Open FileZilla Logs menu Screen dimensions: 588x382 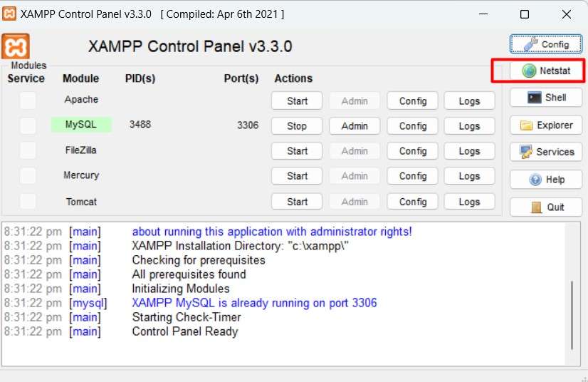coord(469,151)
